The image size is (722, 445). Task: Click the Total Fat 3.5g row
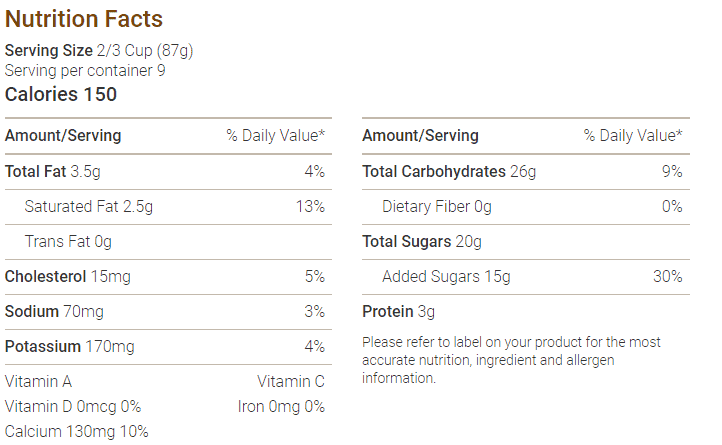pyautogui.click(x=168, y=172)
